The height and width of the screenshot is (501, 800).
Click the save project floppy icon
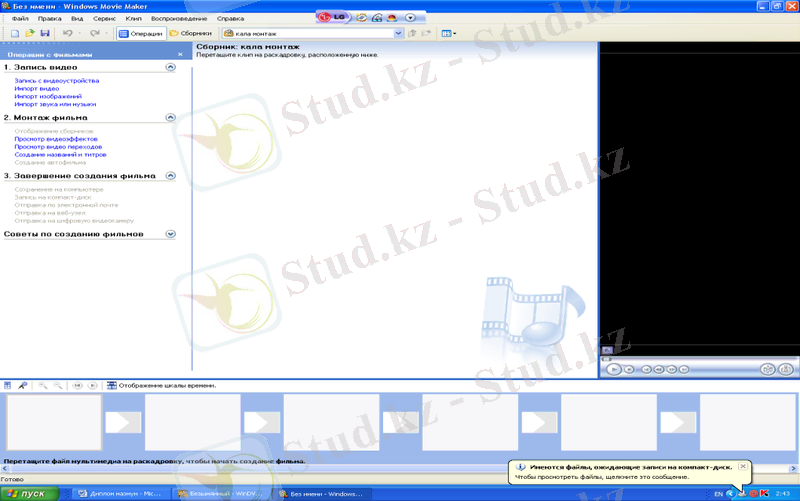(x=45, y=33)
